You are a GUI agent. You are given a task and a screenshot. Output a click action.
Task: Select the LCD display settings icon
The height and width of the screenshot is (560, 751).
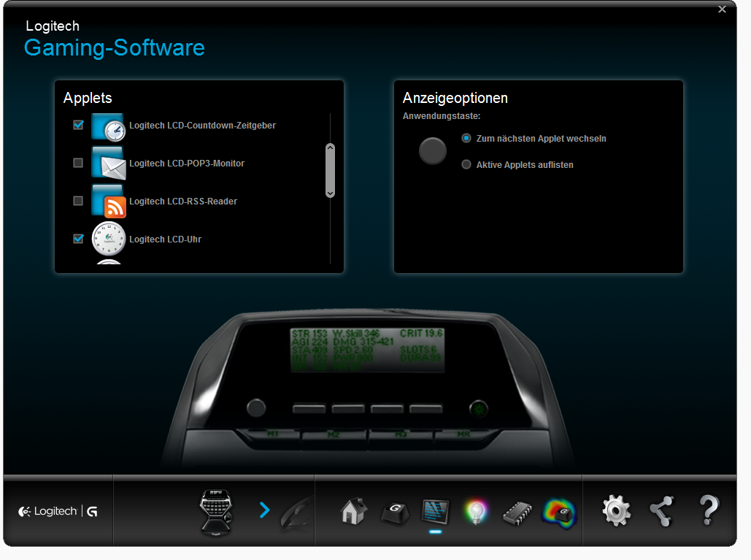tap(436, 512)
